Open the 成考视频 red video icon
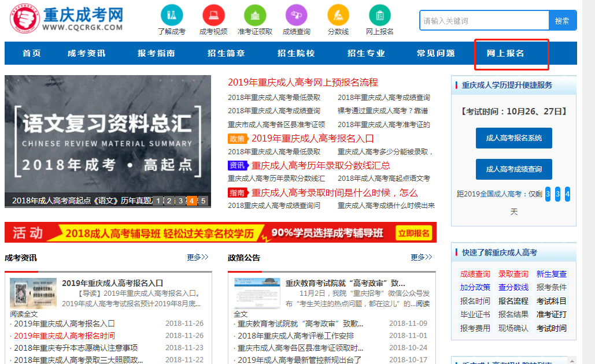 coord(213,15)
